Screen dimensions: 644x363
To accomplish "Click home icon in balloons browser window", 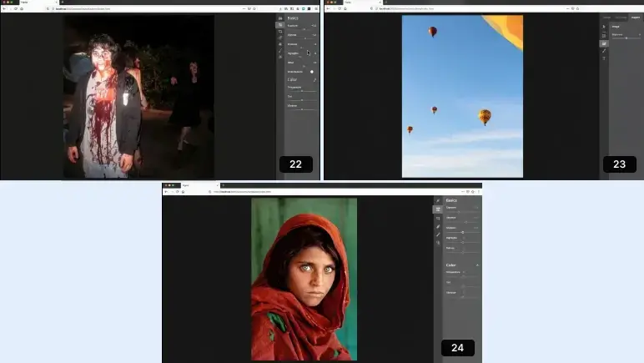I will (345, 8).
